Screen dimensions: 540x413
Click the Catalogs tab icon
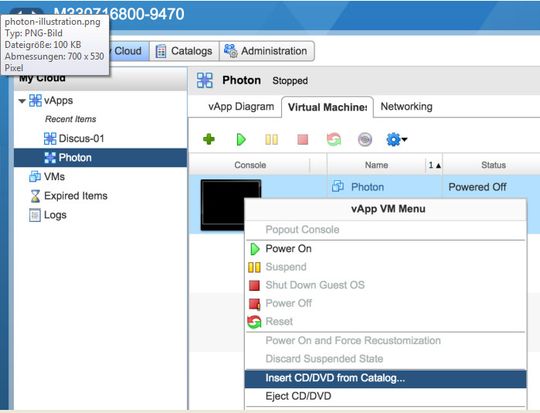[x=161, y=51]
